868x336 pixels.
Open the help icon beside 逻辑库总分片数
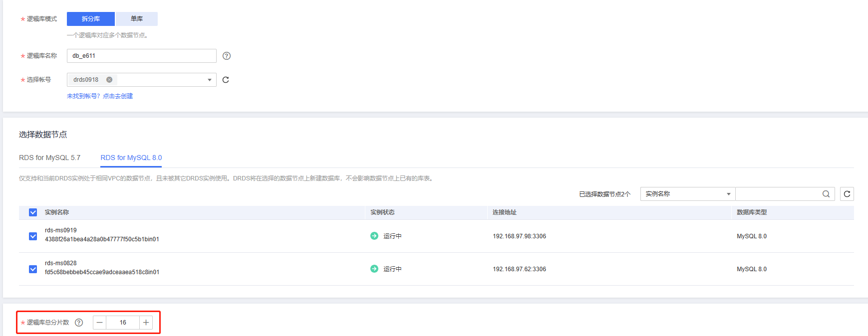tap(79, 323)
